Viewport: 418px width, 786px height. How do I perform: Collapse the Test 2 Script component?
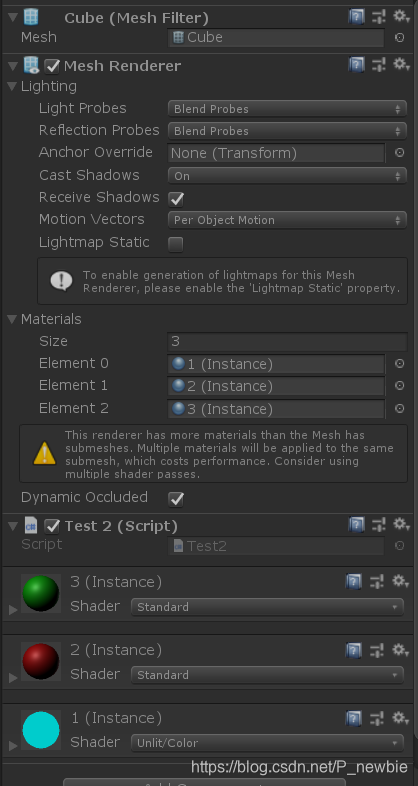pos(13,526)
